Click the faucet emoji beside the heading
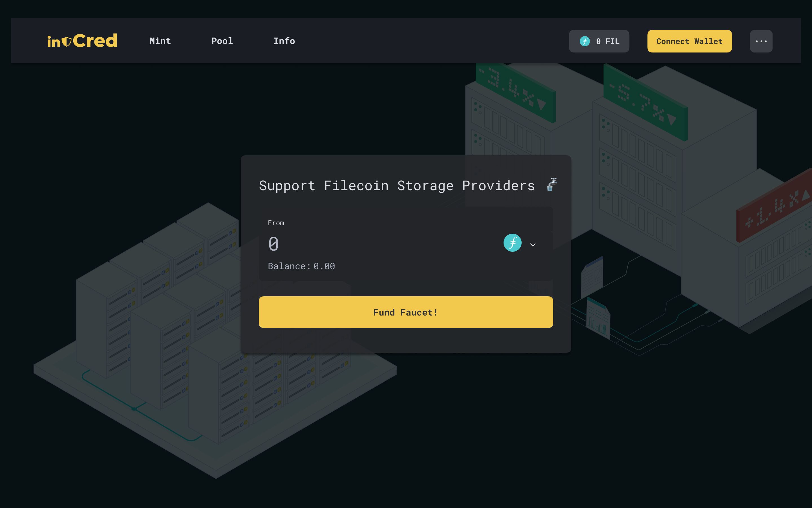812x508 pixels. pyautogui.click(x=551, y=185)
